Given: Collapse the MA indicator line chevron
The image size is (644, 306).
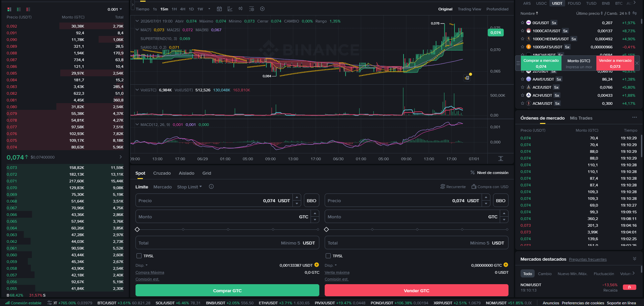Looking at the screenshot, I should coord(137,30).
